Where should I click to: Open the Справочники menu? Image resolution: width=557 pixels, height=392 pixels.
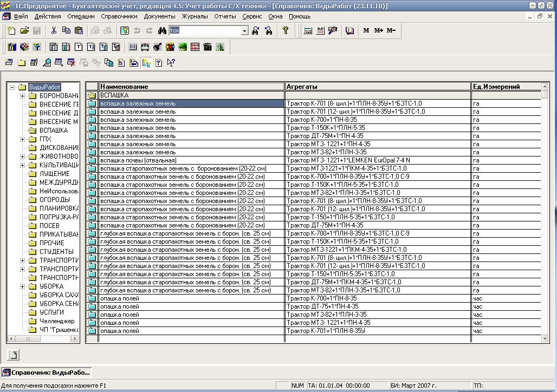point(119,16)
